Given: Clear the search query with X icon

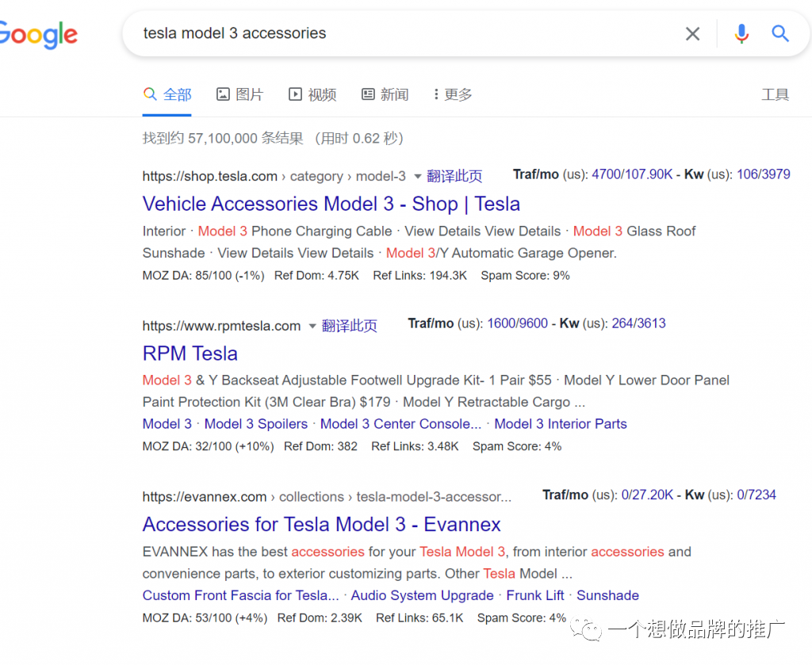Looking at the screenshot, I should (x=692, y=33).
